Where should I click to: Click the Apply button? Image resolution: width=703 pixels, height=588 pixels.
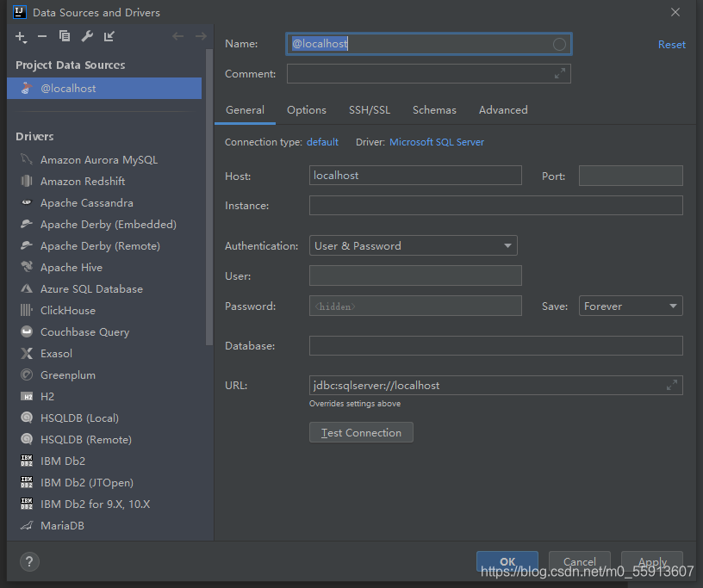coord(652,561)
